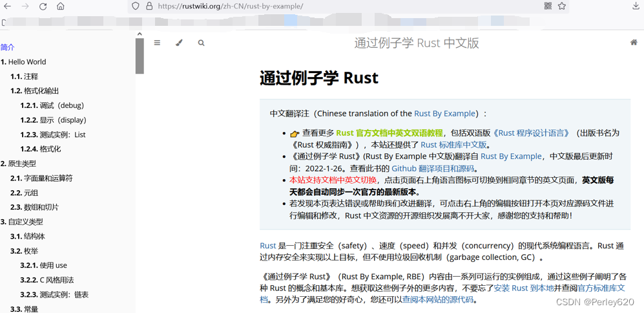
Task: Click the padlock site security icon
Action: click(149, 6)
